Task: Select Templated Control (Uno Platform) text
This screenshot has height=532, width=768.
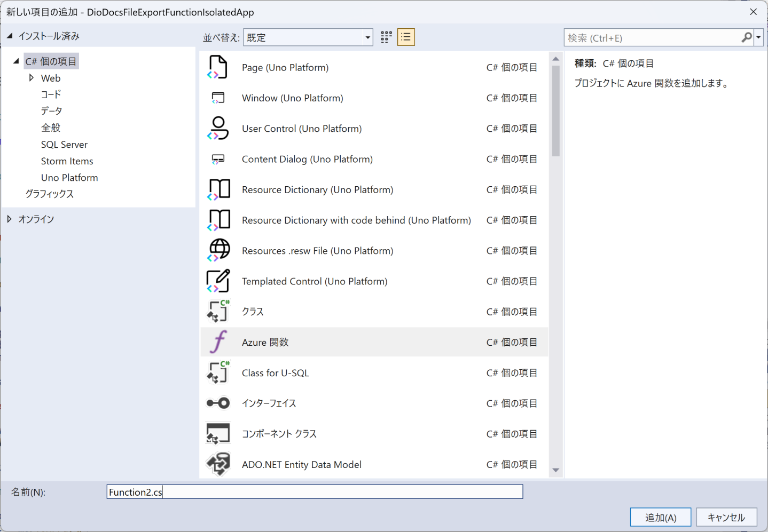Action: point(315,281)
